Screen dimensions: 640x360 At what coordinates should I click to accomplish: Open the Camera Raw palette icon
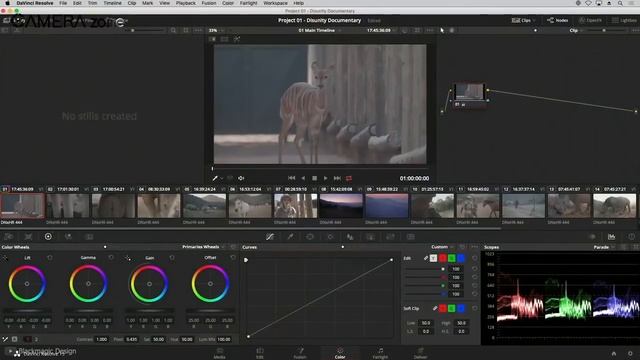(8, 237)
